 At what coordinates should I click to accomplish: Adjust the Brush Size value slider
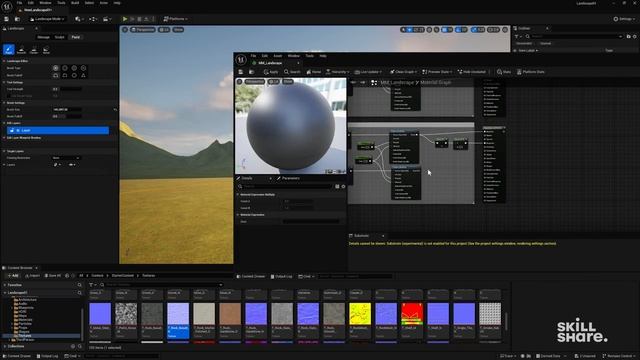67,109
